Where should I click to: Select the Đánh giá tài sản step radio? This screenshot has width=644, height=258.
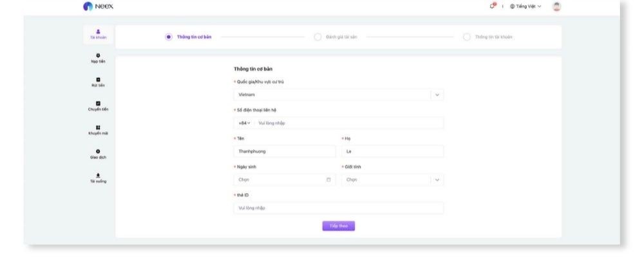(x=317, y=37)
